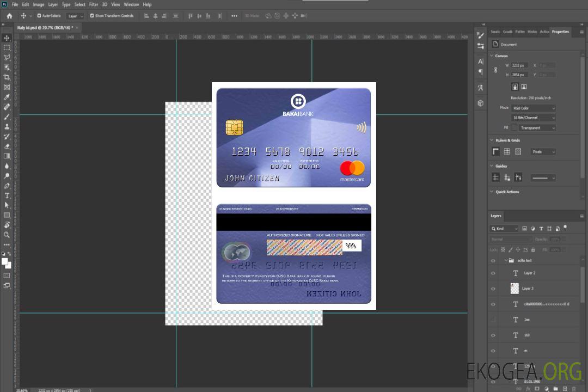Open the File menu
Screen dimensions: 588x392
[15, 4]
